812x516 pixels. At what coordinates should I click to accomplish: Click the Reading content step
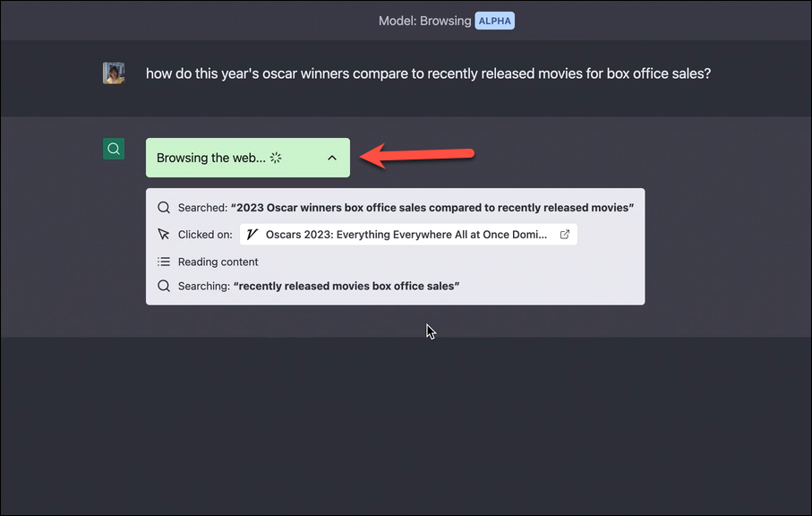click(218, 262)
